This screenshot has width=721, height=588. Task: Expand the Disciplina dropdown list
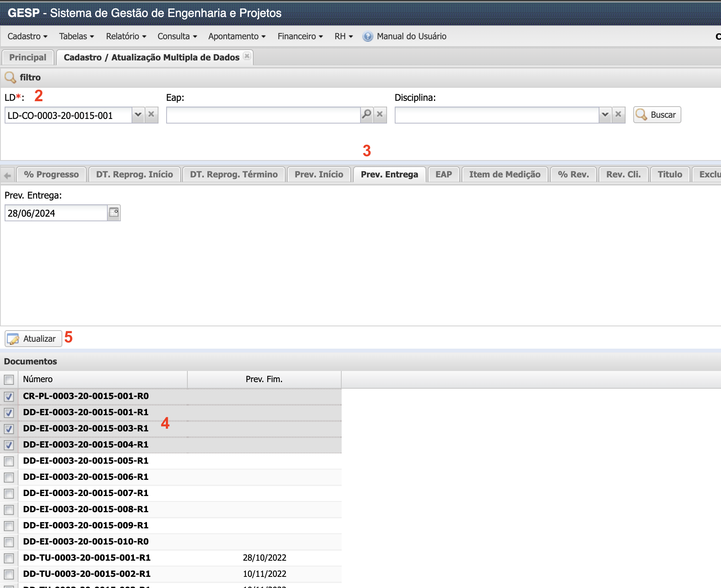605,115
